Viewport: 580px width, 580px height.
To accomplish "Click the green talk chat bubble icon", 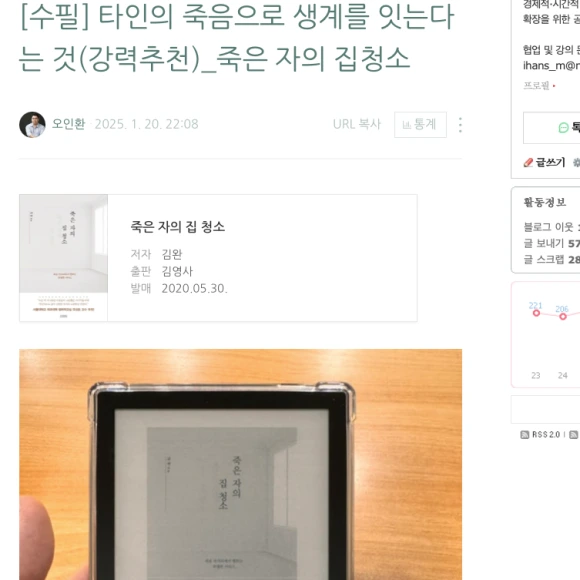I will click(x=563, y=128).
